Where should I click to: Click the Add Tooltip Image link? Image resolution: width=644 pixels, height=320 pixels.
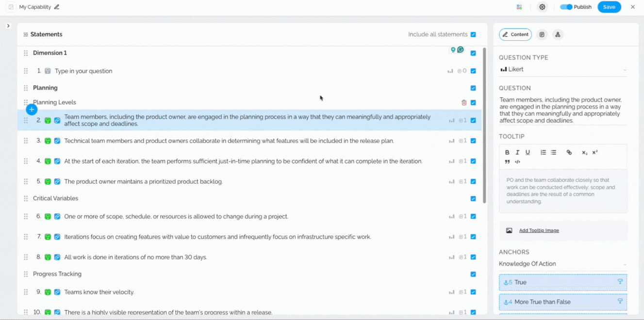(539, 231)
